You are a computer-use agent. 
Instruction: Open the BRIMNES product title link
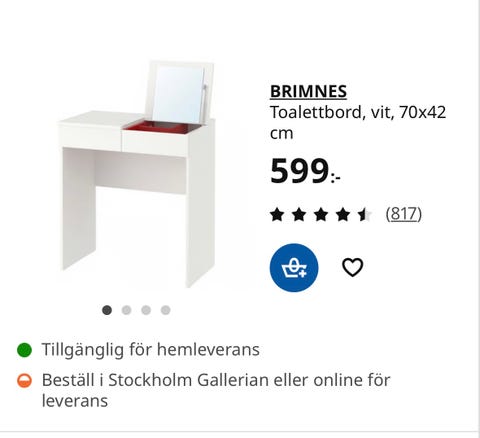coord(308,91)
